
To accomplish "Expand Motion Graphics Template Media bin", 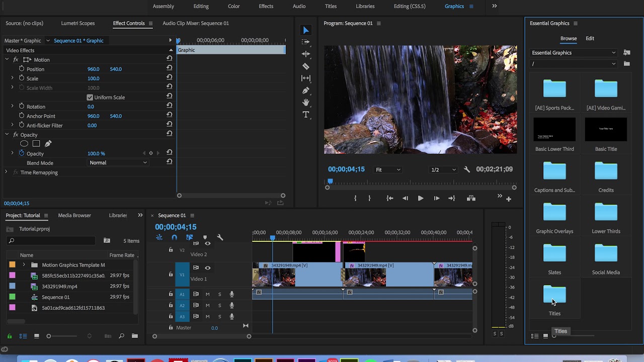I will (24, 265).
